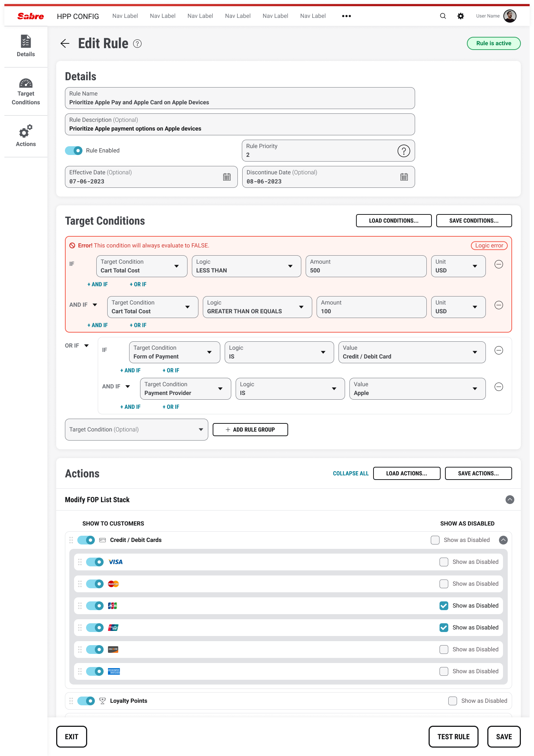Grab the drag handle for Credit / Debit Cards
Viewport: 534px width, 756px height.
(71, 540)
